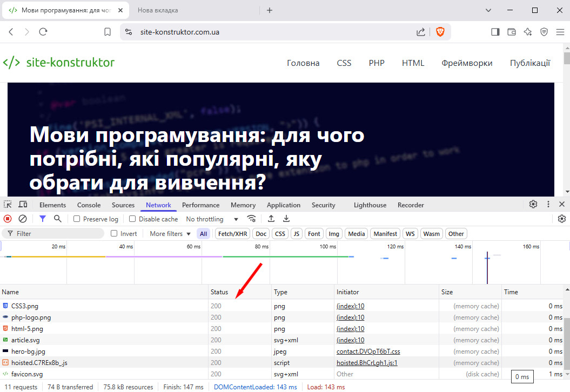The height and width of the screenshot is (392, 570).
Task: Open the network request search
Action: [57, 219]
